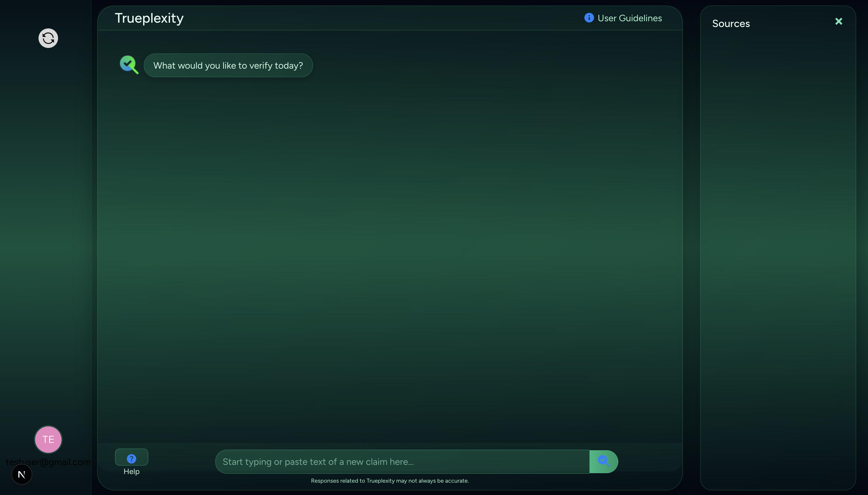This screenshot has height=495, width=868.
Task: Close the Sources panel with the X
Action: click(x=838, y=22)
